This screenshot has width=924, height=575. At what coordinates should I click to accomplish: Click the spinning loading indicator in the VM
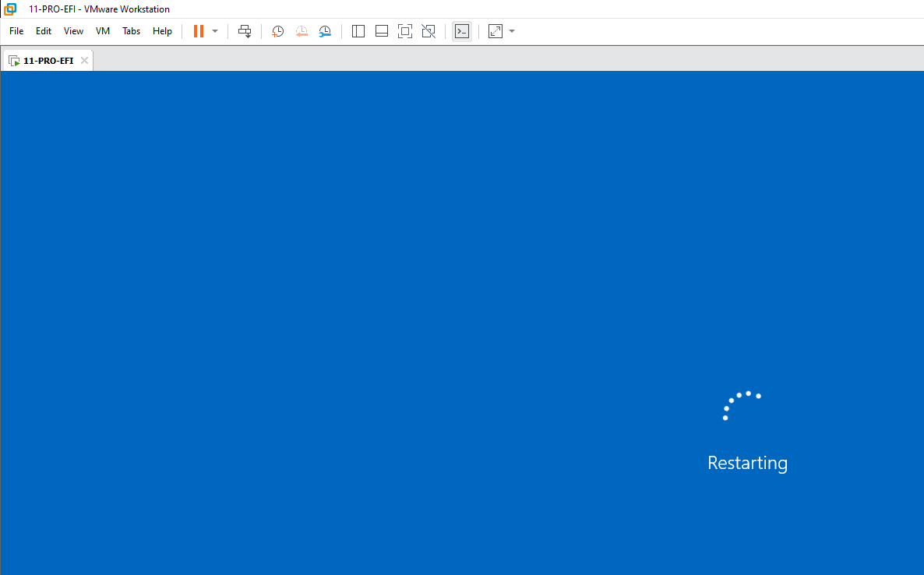[x=742, y=405]
